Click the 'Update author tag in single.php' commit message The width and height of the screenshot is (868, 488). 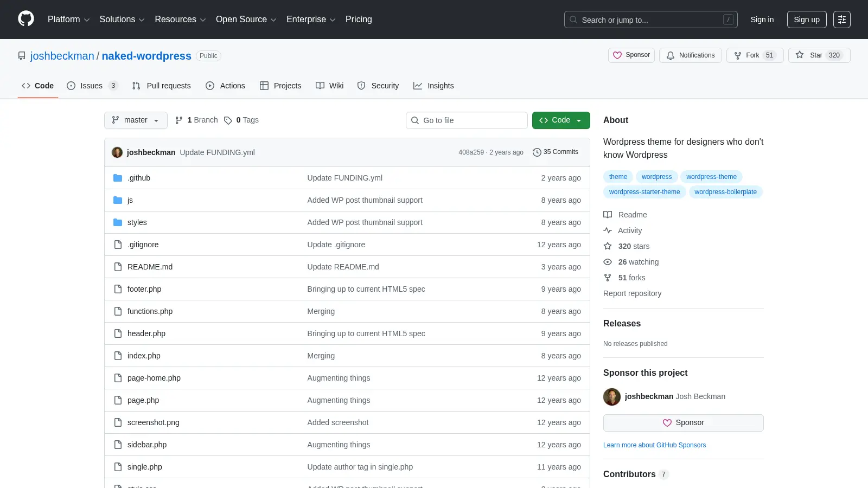tap(360, 467)
